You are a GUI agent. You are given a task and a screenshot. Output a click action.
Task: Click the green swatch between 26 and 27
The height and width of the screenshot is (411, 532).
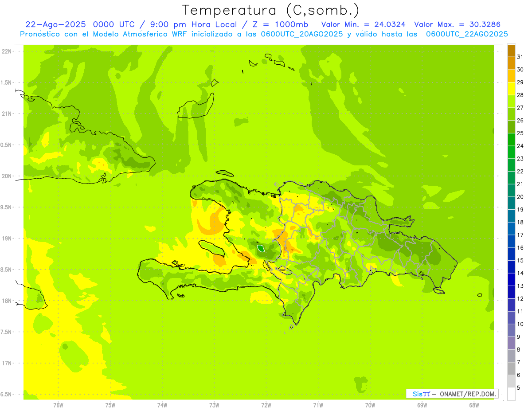click(x=511, y=114)
